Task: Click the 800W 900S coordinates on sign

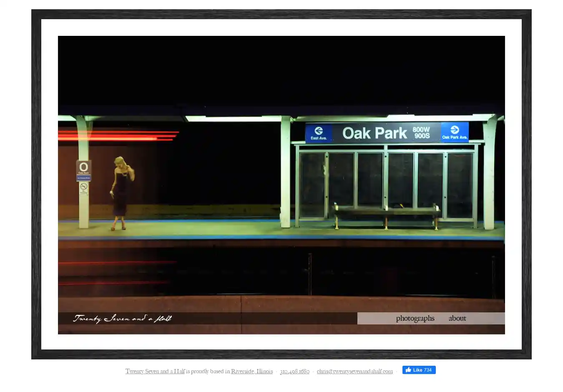Action: coord(421,133)
